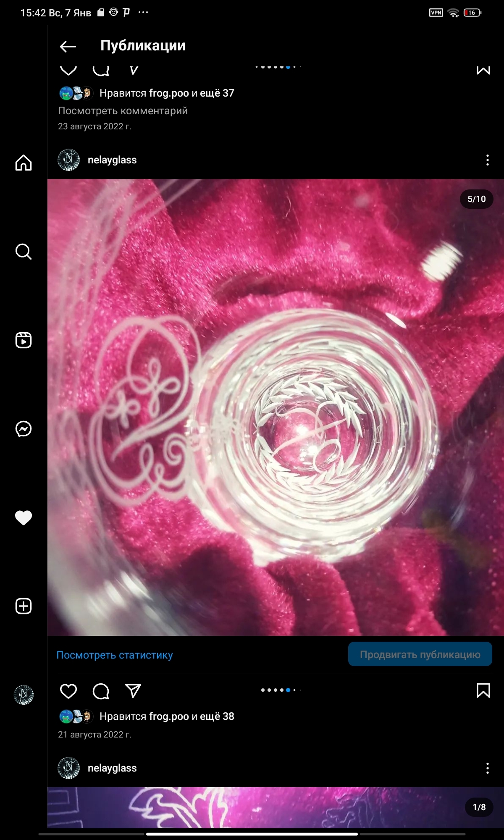
Task: Open notifications heart in the sidebar
Action: (x=24, y=517)
